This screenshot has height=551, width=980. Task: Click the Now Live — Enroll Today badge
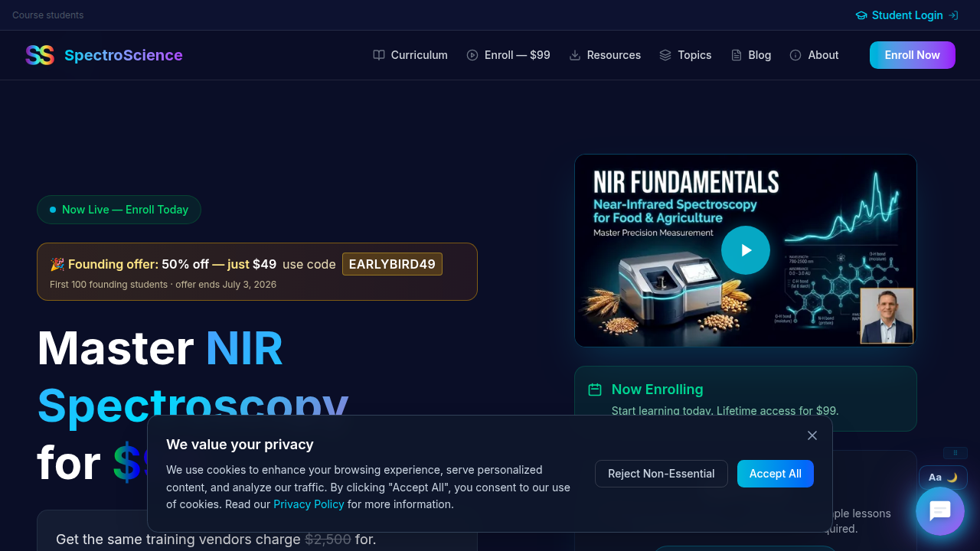[119, 210]
